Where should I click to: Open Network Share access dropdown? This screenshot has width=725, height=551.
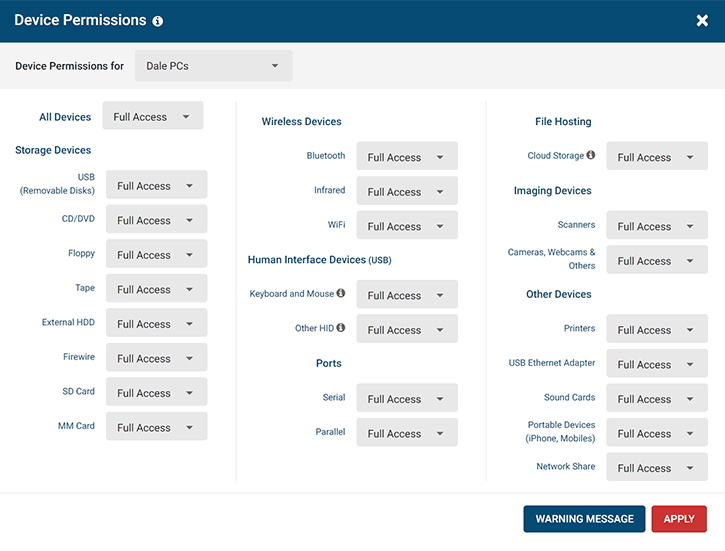coord(656,468)
